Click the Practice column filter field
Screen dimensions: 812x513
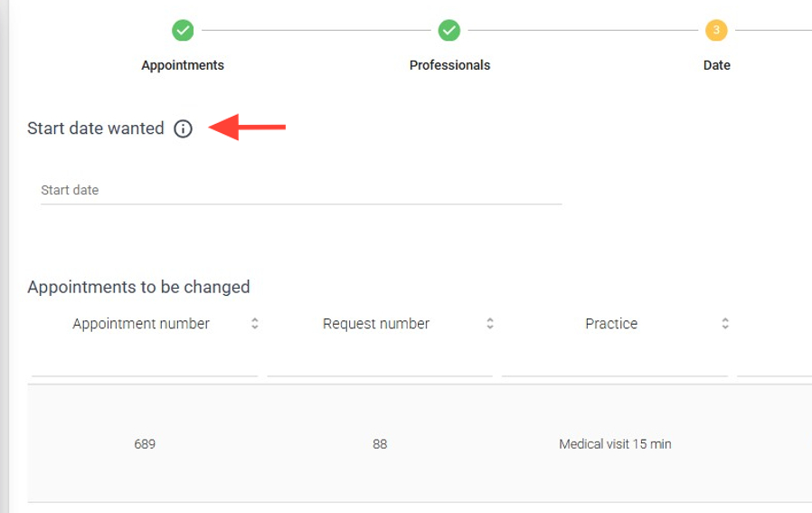coord(615,364)
